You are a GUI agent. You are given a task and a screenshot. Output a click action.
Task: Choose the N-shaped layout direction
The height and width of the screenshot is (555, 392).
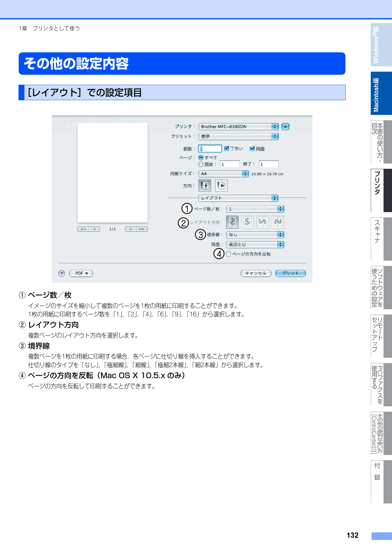[278, 222]
